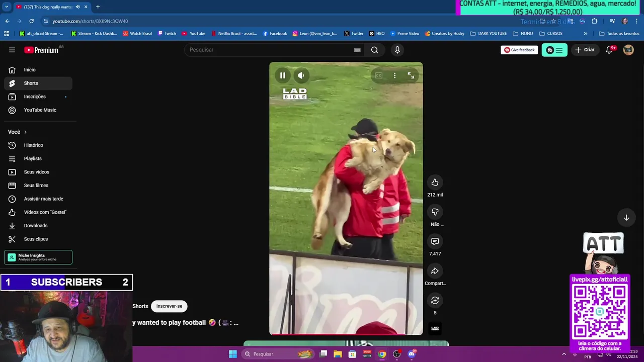Image resolution: width=644 pixels, height=362 pixels.
Task: Toggle closed captions on the Short
Action: [x=378, y=75]
